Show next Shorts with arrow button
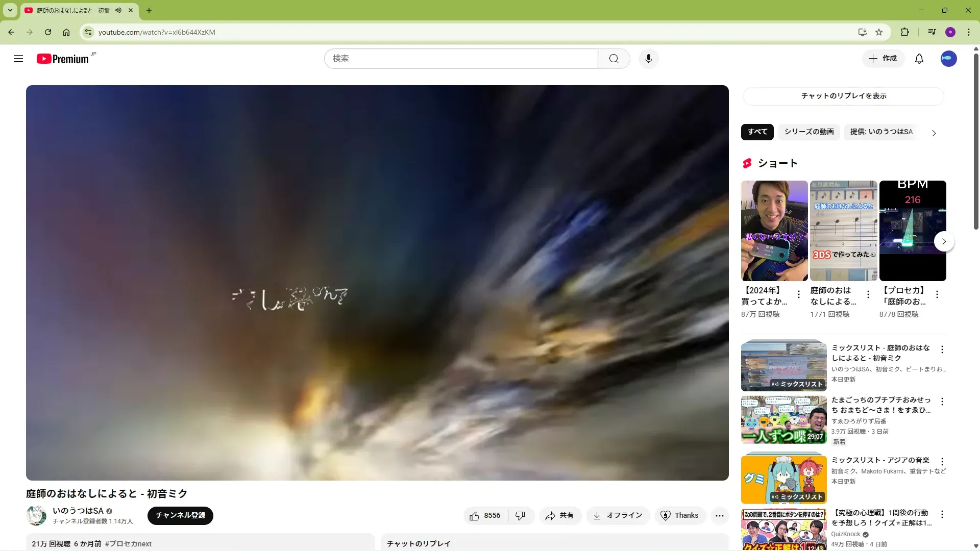This screenshot has width=980, height=551. [944, 241]
